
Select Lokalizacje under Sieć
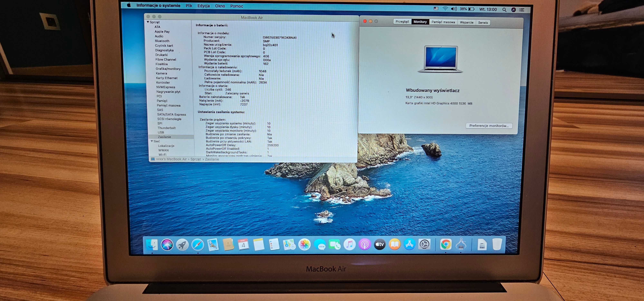point(166,146)
